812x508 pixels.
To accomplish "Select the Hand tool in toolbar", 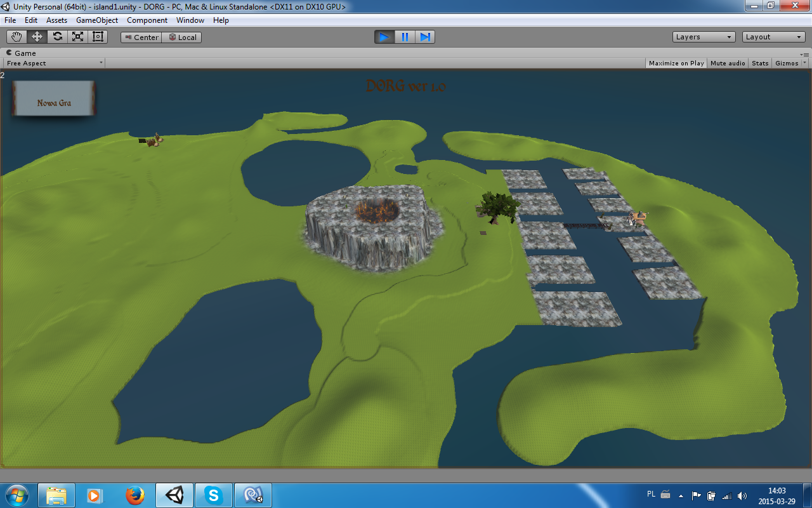I will (16, 37).
